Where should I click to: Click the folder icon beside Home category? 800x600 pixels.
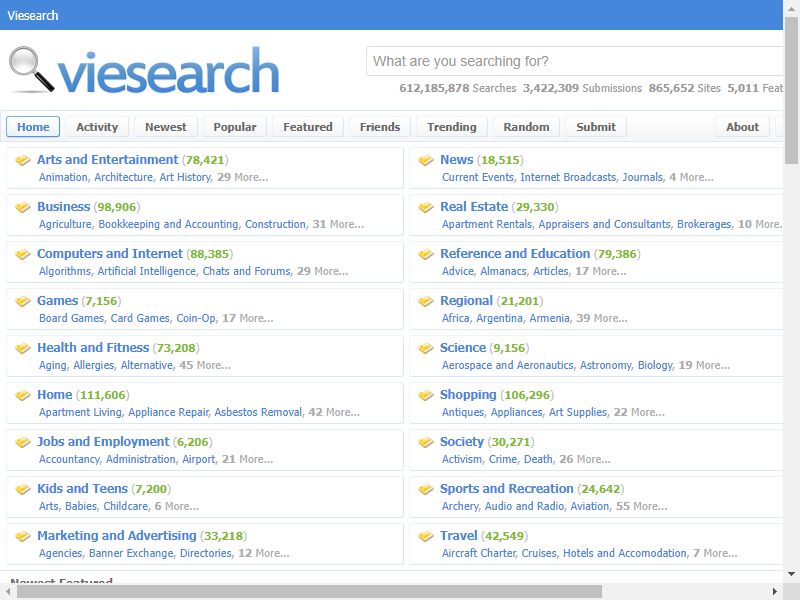[x=23, y=395]
